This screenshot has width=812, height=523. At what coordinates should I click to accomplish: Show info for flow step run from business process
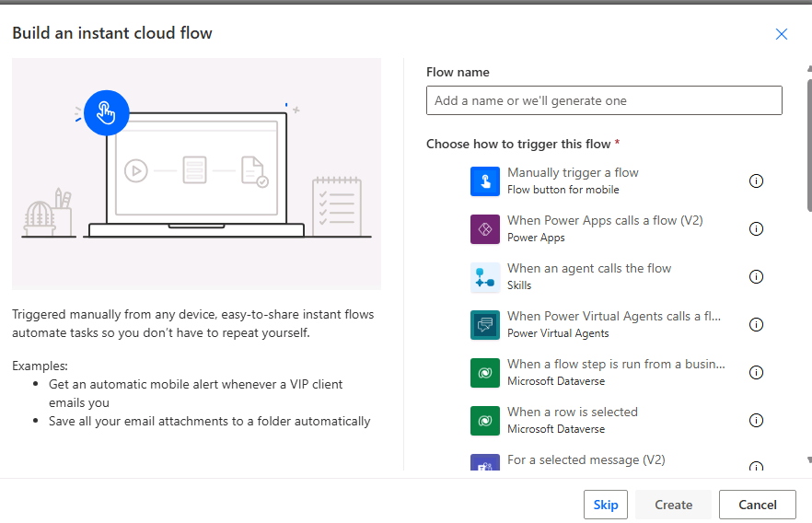pyautogui.click(x=756, y=373)
